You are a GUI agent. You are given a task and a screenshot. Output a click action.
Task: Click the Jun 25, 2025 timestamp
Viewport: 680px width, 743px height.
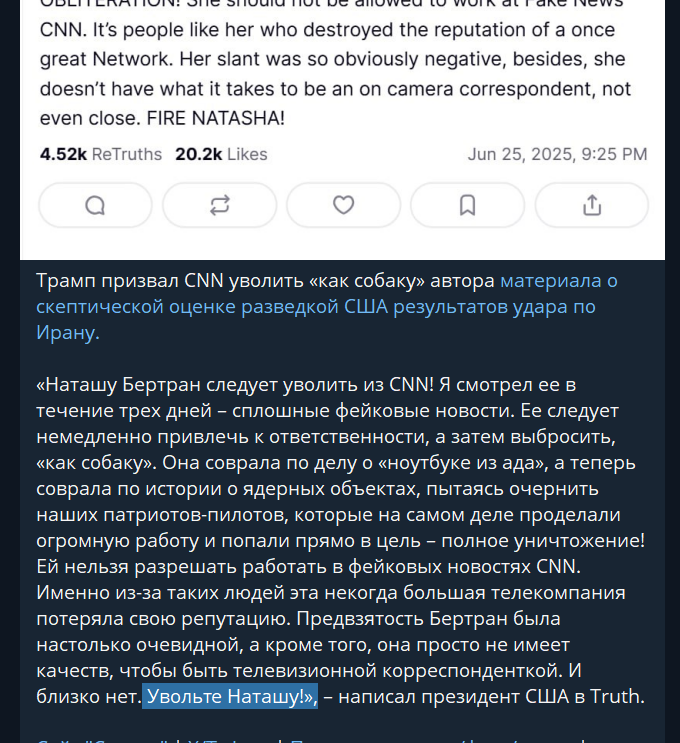pyautogui.click(x=557, y=154)
